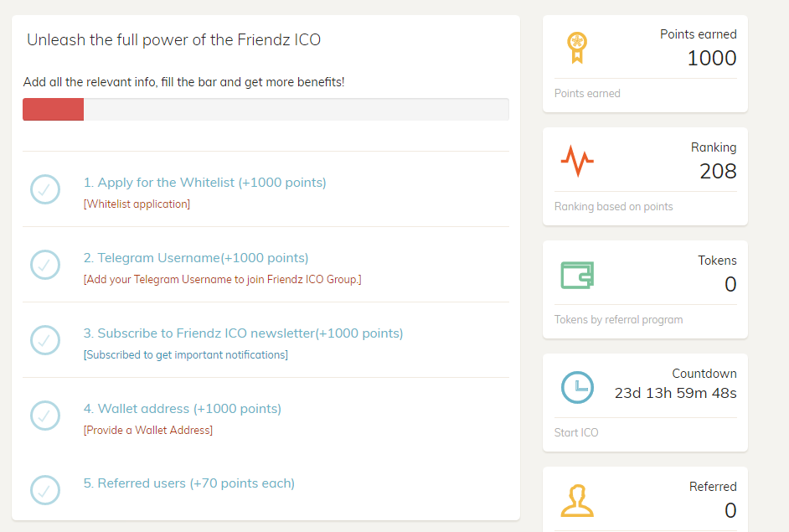Expand "3. Subscribe to Friendz ICO newsletter"
The height and width of the screenshot is (532, 789).
click(x=243, y=333)
